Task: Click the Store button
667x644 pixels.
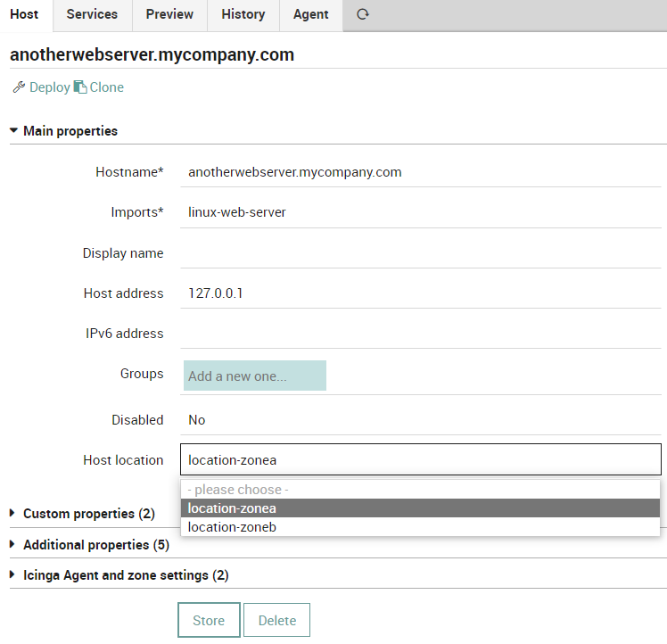Action: (x=209, y=620)
